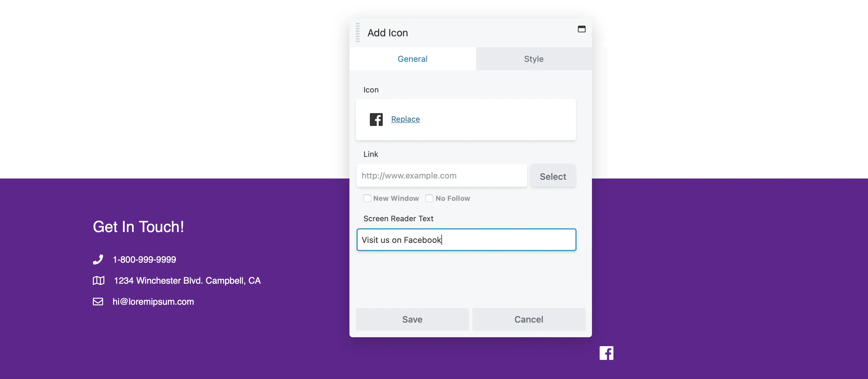
Task: Click the map icon next to the address
Action: click(x=98, y=281)
